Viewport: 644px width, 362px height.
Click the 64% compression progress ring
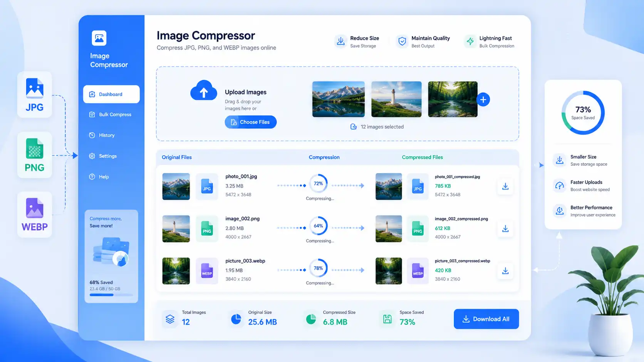point(318,226)
